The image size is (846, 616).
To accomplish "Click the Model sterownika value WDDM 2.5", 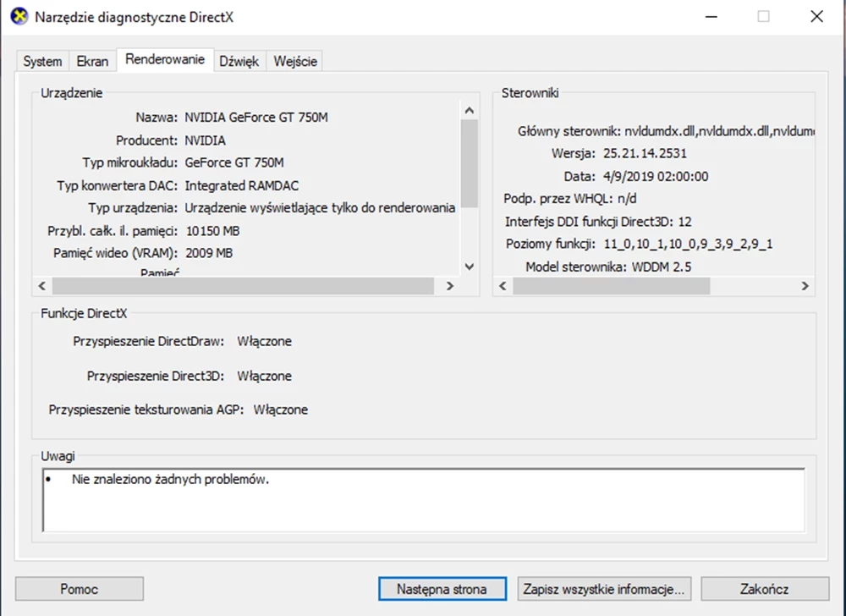I will 661,267.
